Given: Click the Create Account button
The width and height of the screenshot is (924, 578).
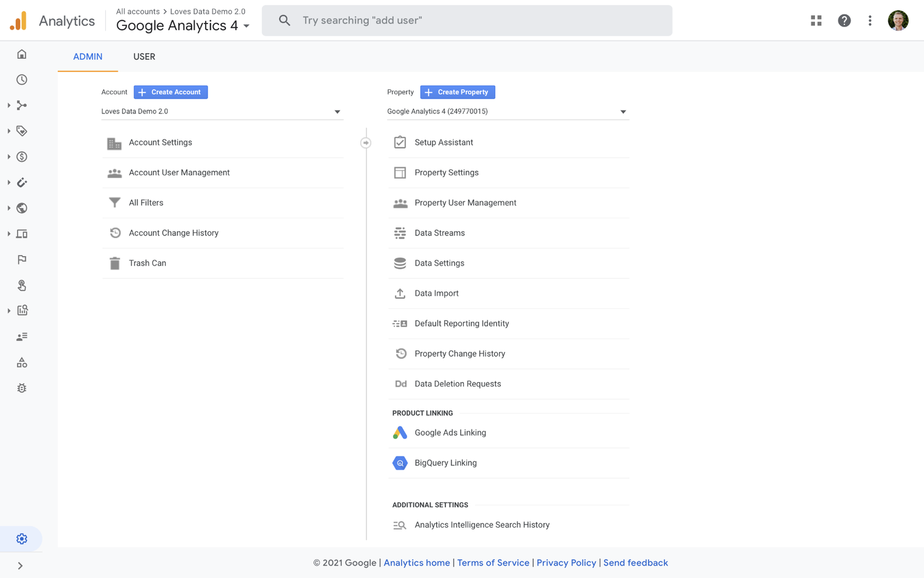Looking at the screenshot, I should (x=171, y=92).
